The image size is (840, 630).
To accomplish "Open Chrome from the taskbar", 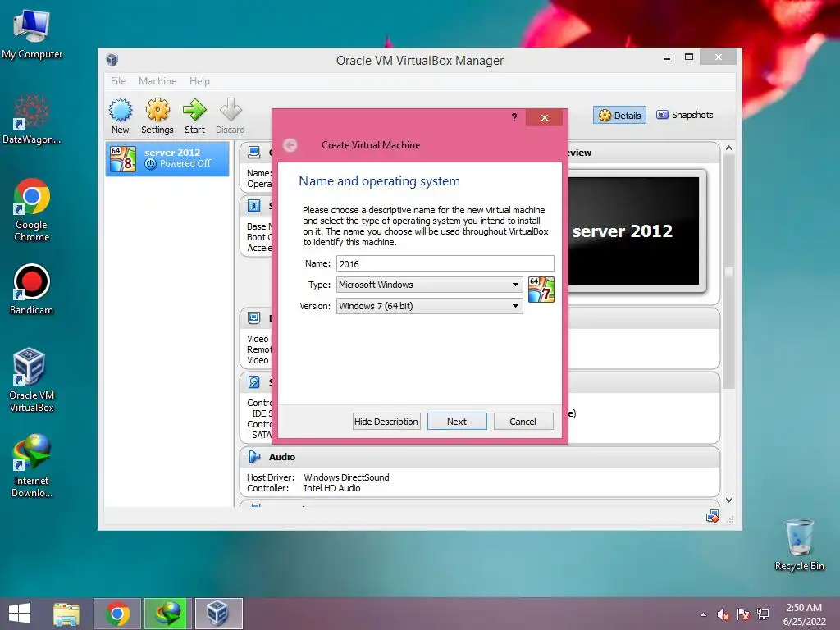I will [117, 614].
